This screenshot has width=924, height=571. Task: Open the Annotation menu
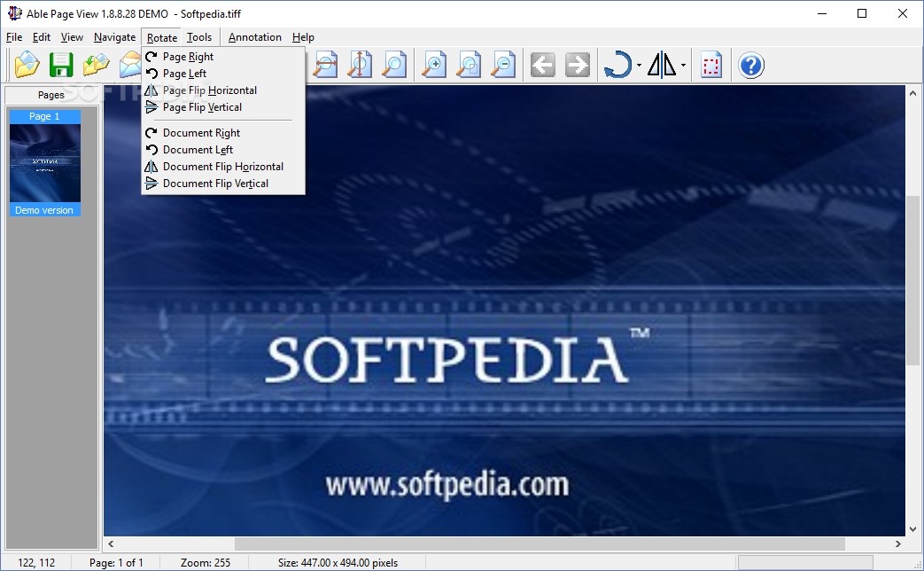pyautogui.click(x=254, y=37)
